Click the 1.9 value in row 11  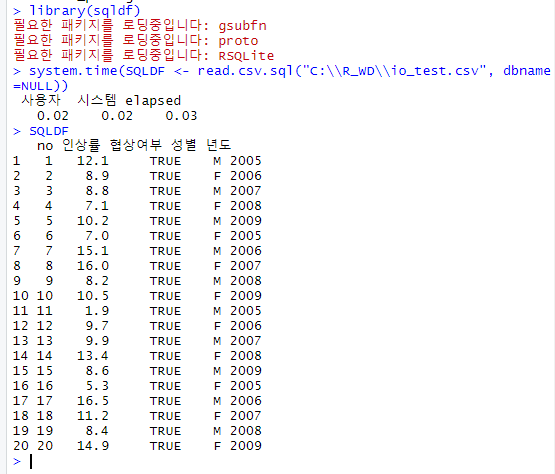click(x=97, y=310)
